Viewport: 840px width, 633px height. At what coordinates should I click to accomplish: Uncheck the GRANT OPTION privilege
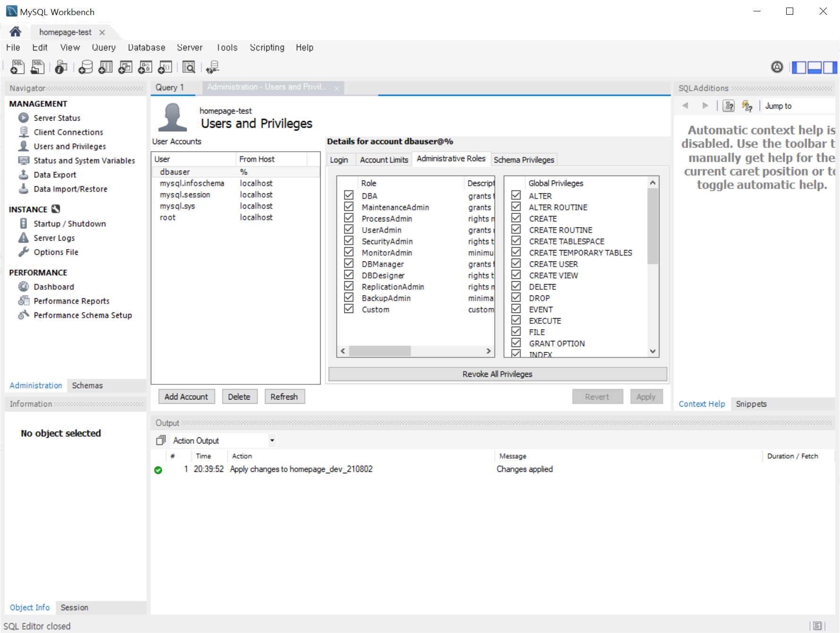click(x=516, y=343)
